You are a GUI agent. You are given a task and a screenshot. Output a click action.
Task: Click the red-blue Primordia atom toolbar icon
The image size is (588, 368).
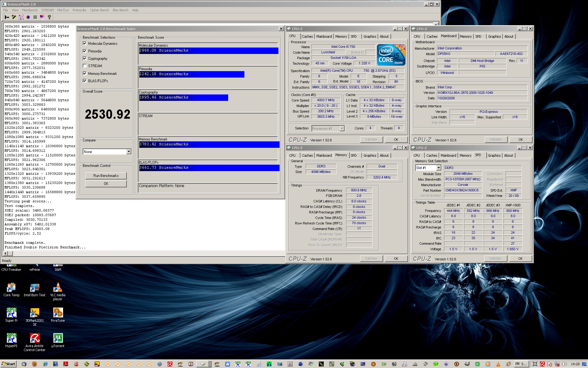click(28, 17)
